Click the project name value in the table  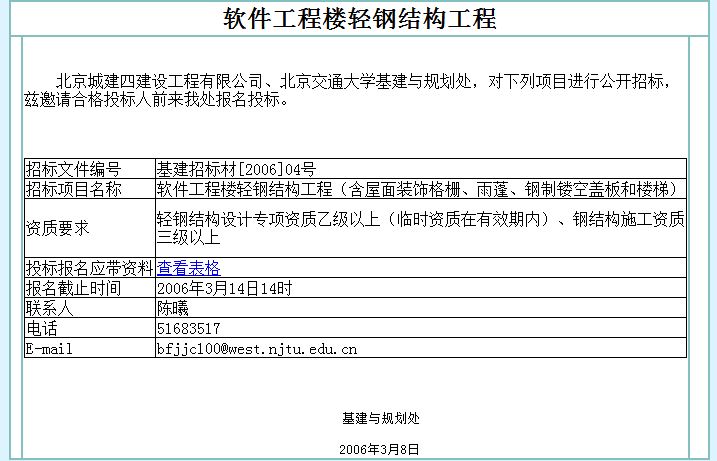pos(418,189)
